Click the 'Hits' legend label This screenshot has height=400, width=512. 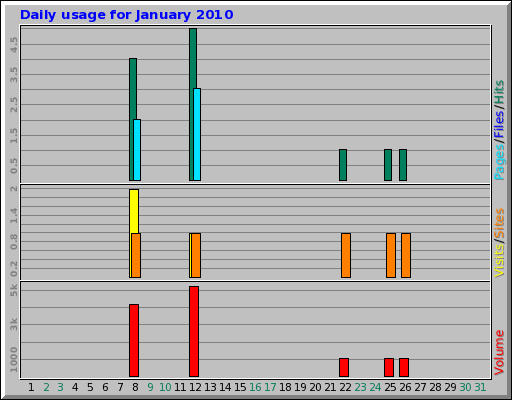pos(499,92)
